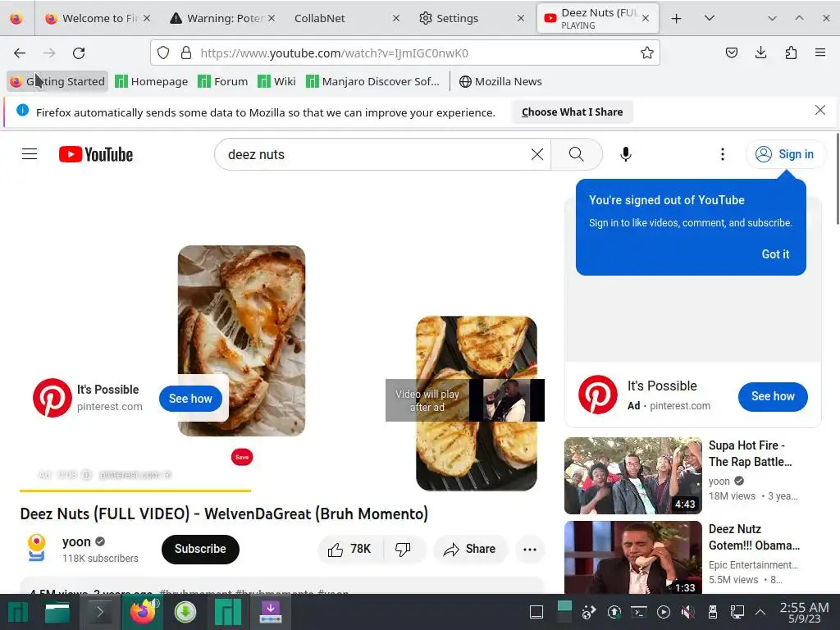Click Choose What I Share button
Image resolution: width=840 pixels, height=630 pixels.
point(572,112)
